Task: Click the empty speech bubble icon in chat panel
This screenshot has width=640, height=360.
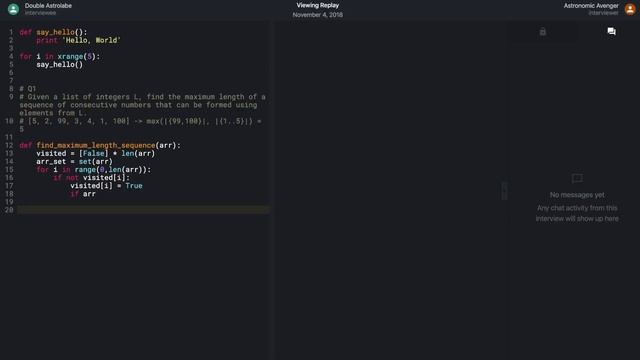Action: click(x=577, y=178)
